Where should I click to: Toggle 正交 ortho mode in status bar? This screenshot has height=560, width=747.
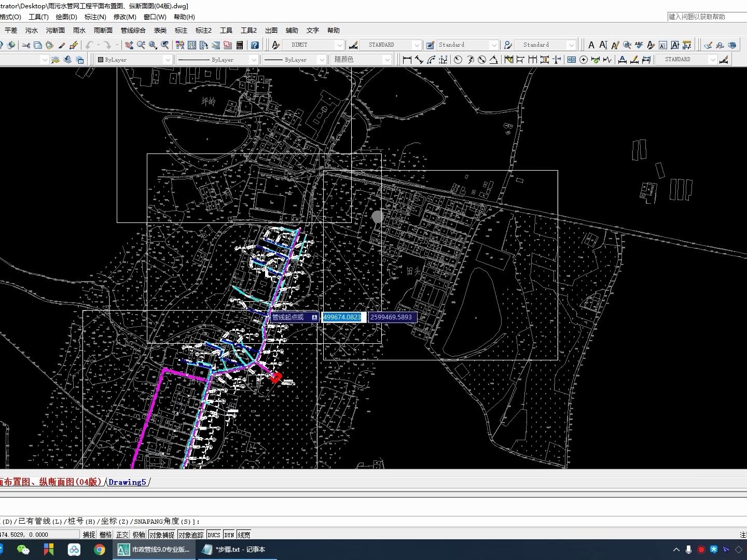pos(122,535)
